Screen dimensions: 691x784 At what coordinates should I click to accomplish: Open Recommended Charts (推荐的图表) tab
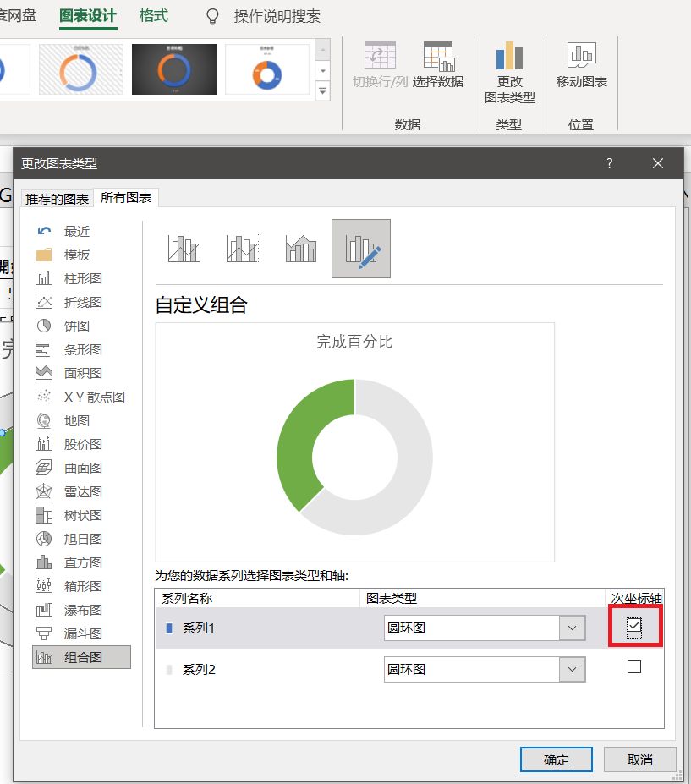pos(57,199)
